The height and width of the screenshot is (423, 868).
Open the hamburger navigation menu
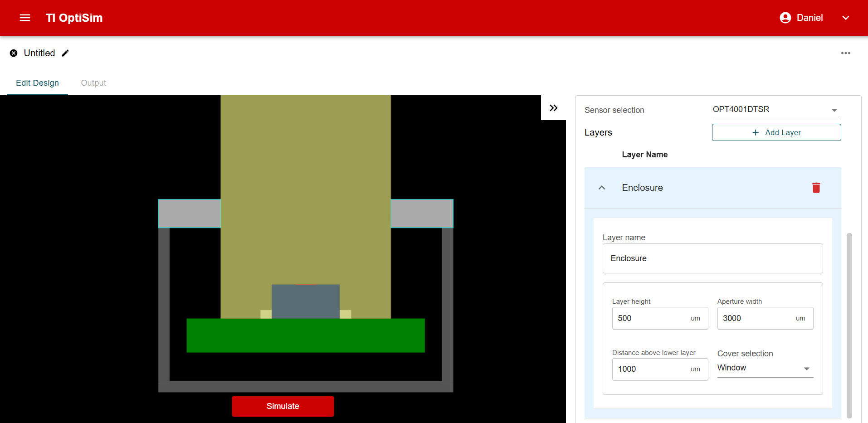point(25,18)
